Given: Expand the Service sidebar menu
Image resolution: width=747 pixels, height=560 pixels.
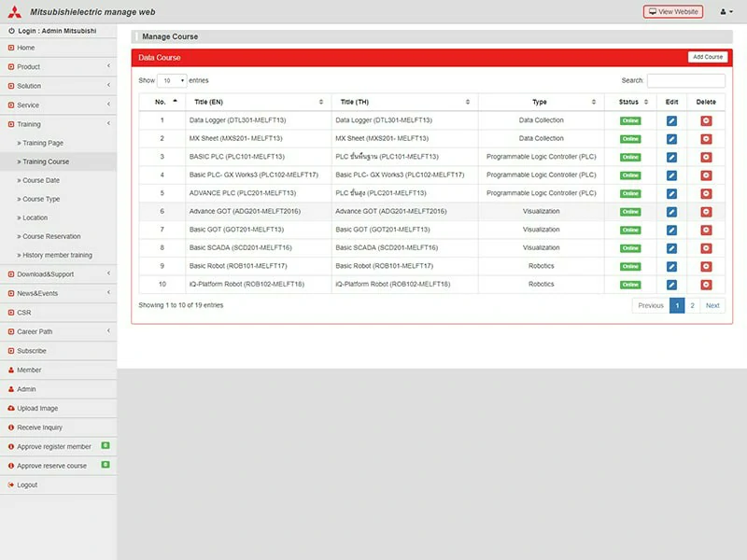Looking at the screenshot, I should point(58,105).
